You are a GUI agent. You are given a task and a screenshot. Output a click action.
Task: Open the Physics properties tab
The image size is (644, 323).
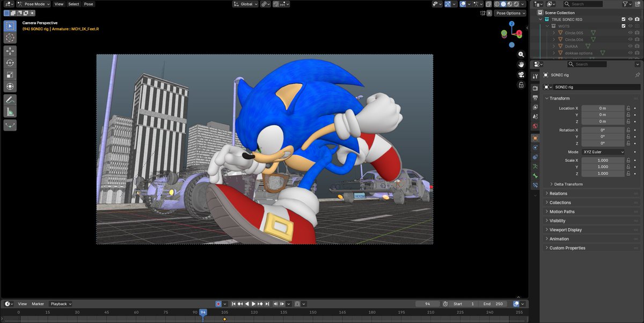click(x=535, y=147)
